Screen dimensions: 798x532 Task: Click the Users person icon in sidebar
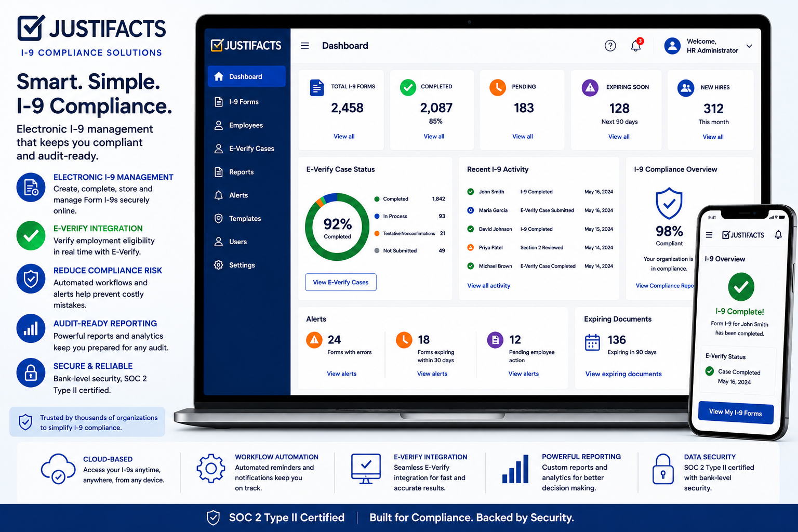219,242
